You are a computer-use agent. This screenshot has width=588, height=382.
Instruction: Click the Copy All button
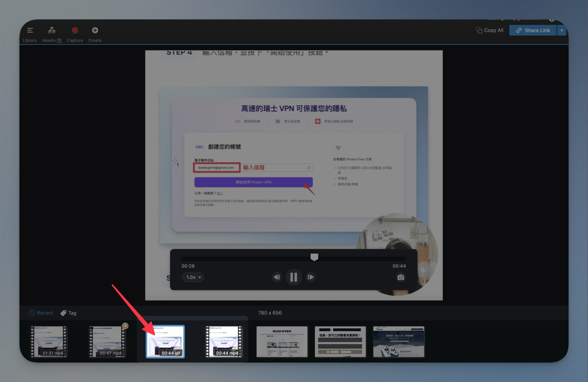[x=490, y=30]
